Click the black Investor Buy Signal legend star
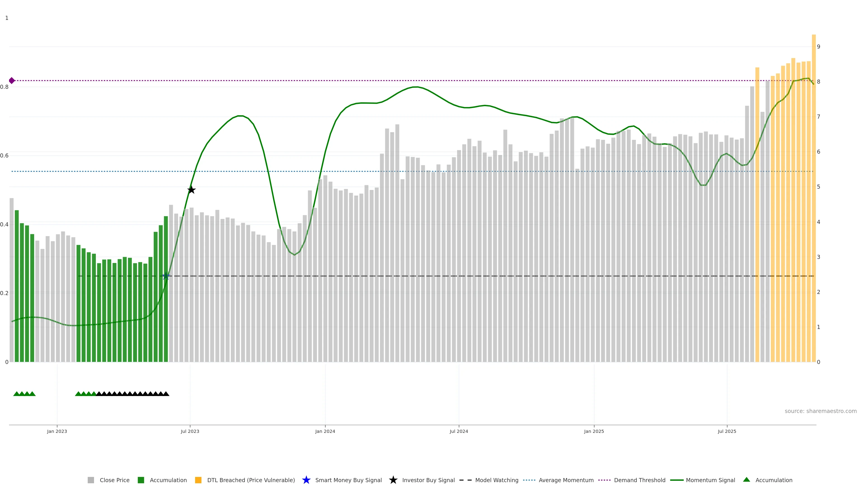 pyautogui.click(x=393, y=480)
